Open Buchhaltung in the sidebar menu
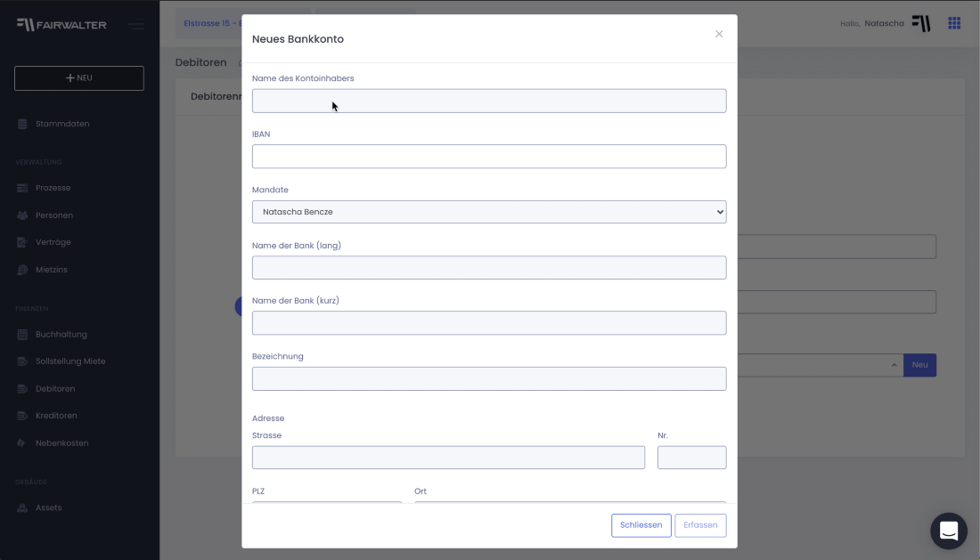Viewport: 980px width, 560px height. coord(61,335)
